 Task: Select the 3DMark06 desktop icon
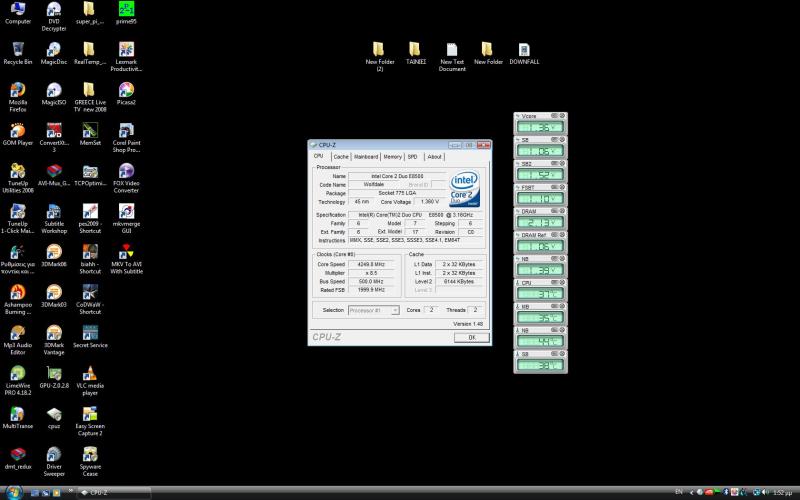(54, 256)
